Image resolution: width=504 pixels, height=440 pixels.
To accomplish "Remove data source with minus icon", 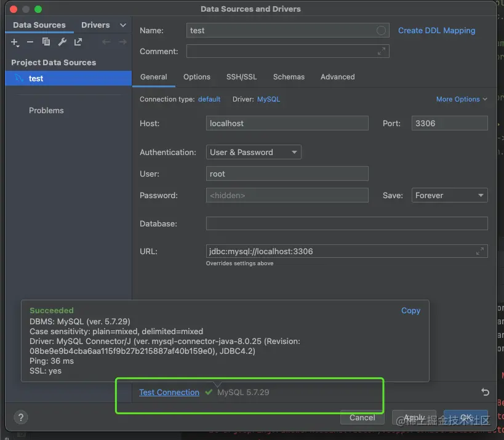I will click(x=30, y=42).
